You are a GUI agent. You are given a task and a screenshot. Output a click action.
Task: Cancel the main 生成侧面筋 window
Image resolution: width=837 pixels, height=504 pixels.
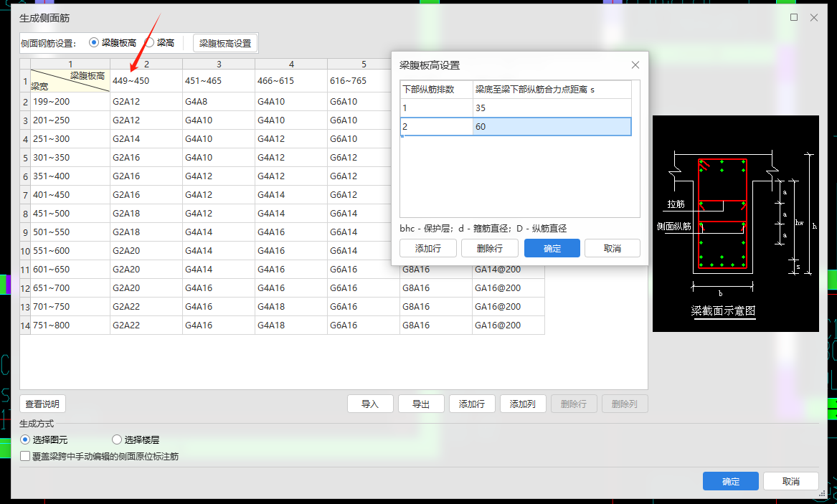pyautogui.click(x=791, y=481)
